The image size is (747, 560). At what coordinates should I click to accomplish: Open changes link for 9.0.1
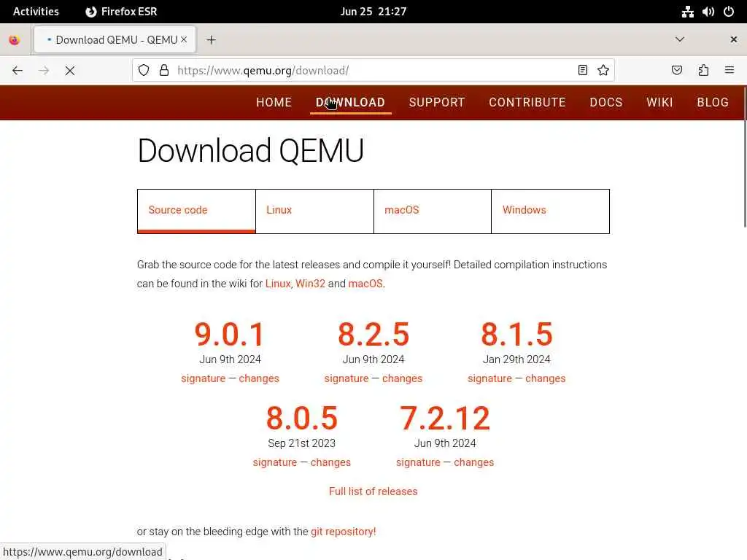pos(259,378)
